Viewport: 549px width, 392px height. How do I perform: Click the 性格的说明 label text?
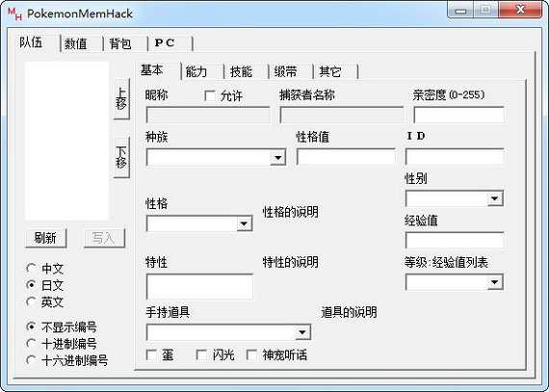click(x=291, y=212)
